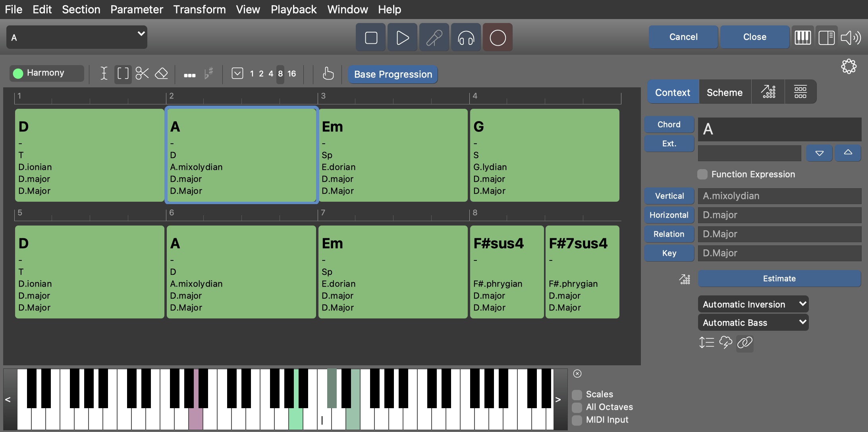Open the Automatic Bass dropdown
Viewport: 868px width, 432px height.
click(753, 322)
